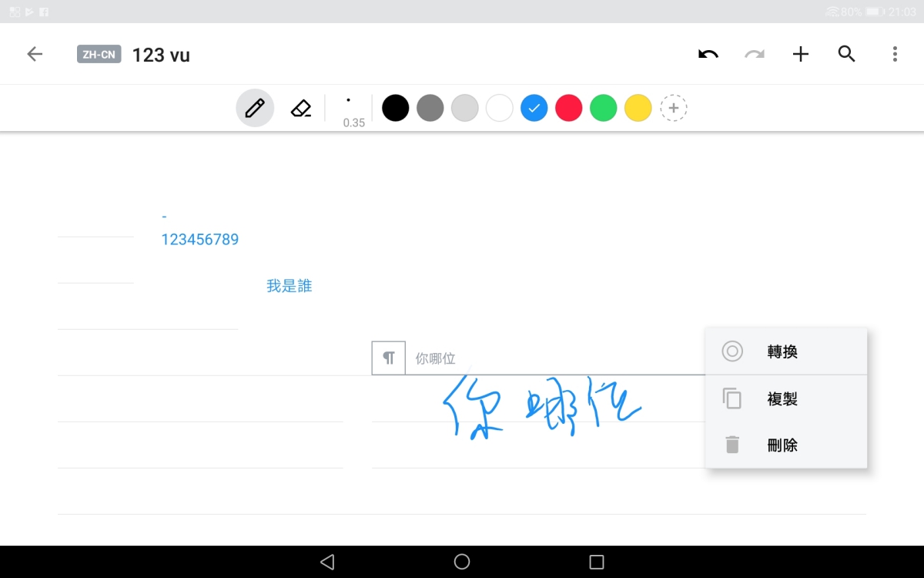Image resolution: width=924 pixels, height=578 pixels.
Task: Choose the light gray color swatch
Action: coord(465,109)
